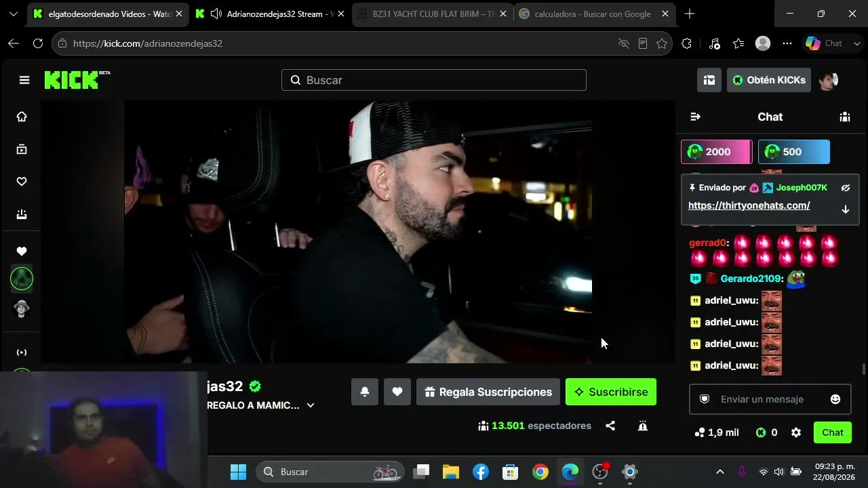Click the address bar URL

(x=148, y=43)
